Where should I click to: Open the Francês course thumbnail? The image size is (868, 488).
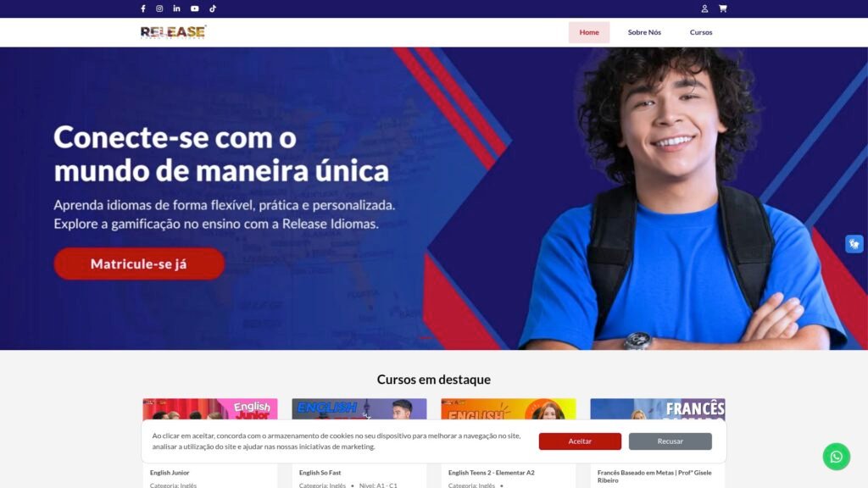pyautogui.click(x=658, y=409)
